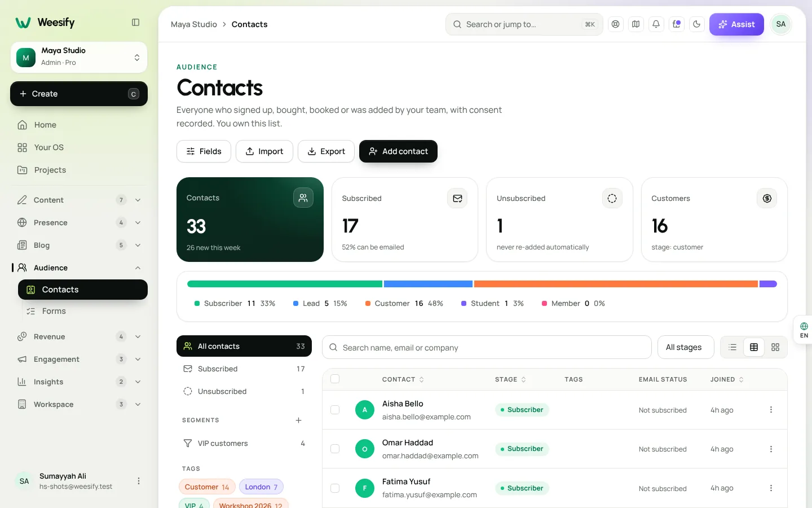Open row actions menu for Fatima Yusuf
The image size is (812, 508).
771,488
